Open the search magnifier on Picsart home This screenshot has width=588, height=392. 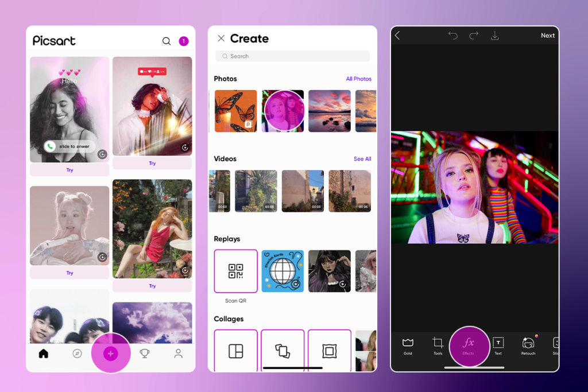point(166,41)
